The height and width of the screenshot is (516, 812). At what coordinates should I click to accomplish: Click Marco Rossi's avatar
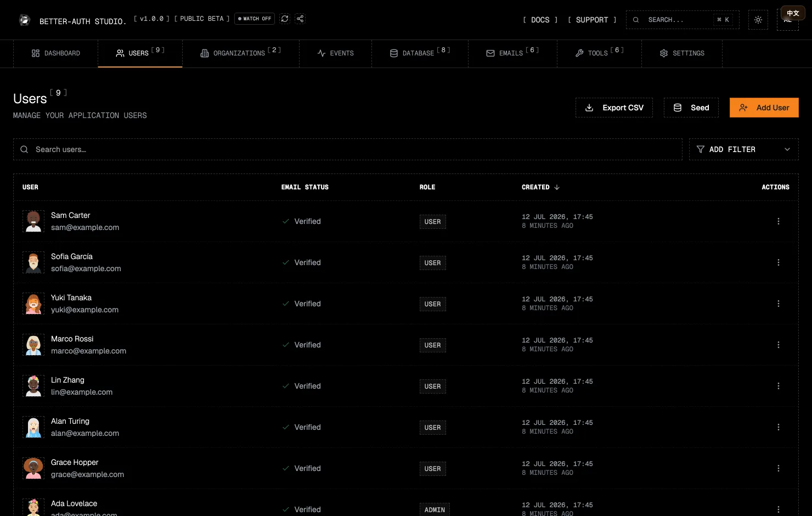33,345
